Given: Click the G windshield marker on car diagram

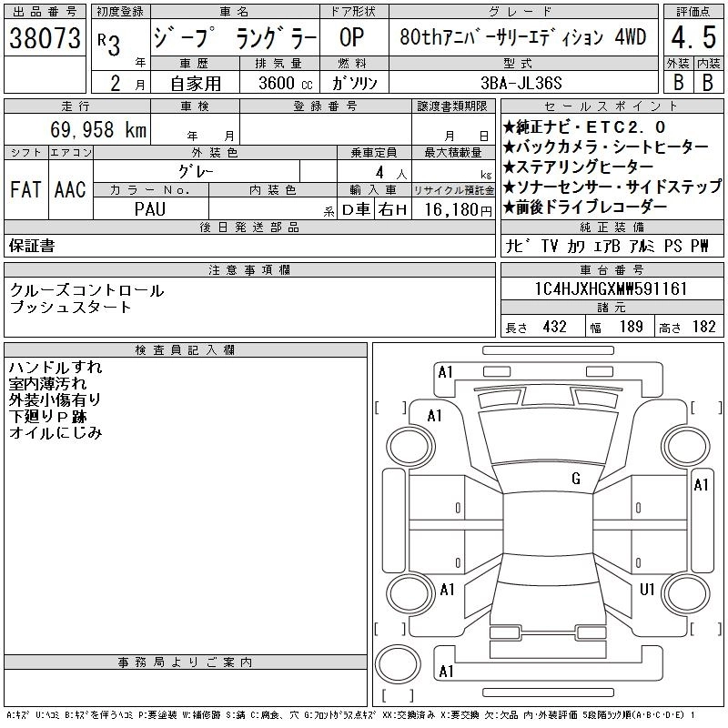Looking at the screenshot, I should coord(576,478).
